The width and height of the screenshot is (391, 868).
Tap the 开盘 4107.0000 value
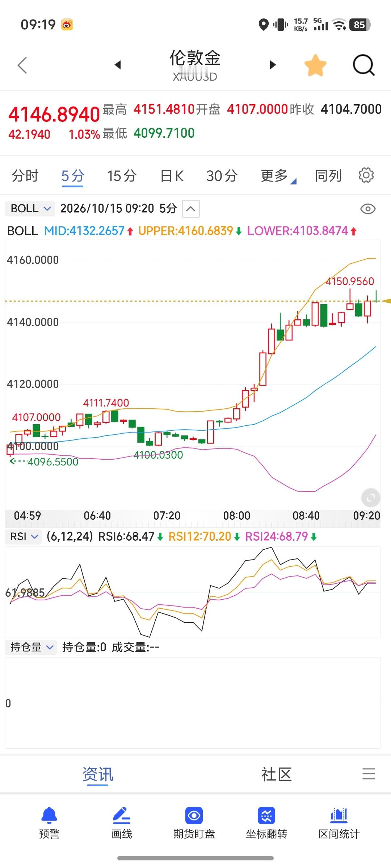[x=257, y=109]
